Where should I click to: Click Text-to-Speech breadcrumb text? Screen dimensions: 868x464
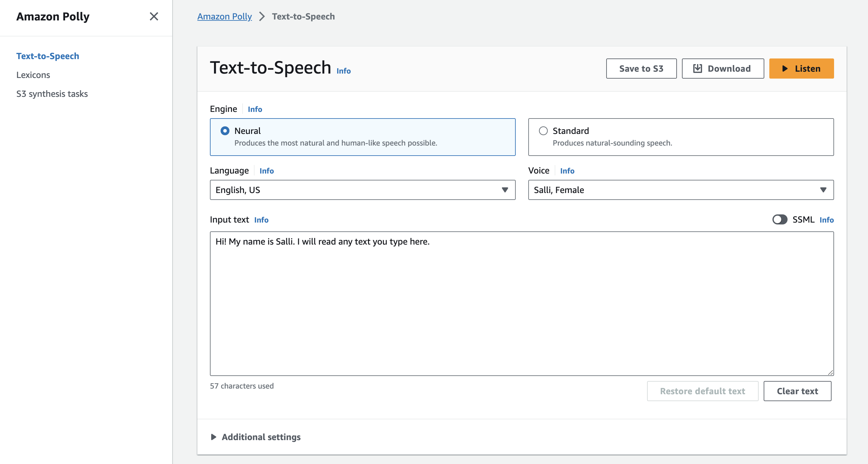(x=303, y=16)
